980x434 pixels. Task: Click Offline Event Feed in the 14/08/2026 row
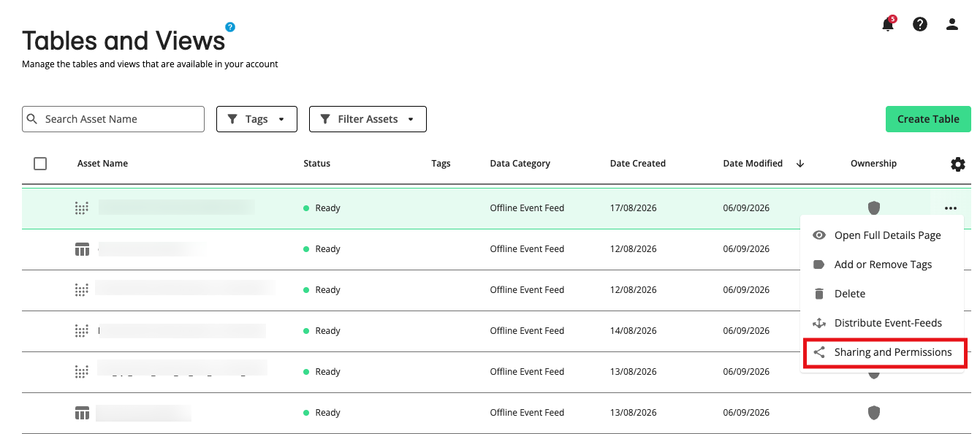pyautogui.click(x=528, y=331)
